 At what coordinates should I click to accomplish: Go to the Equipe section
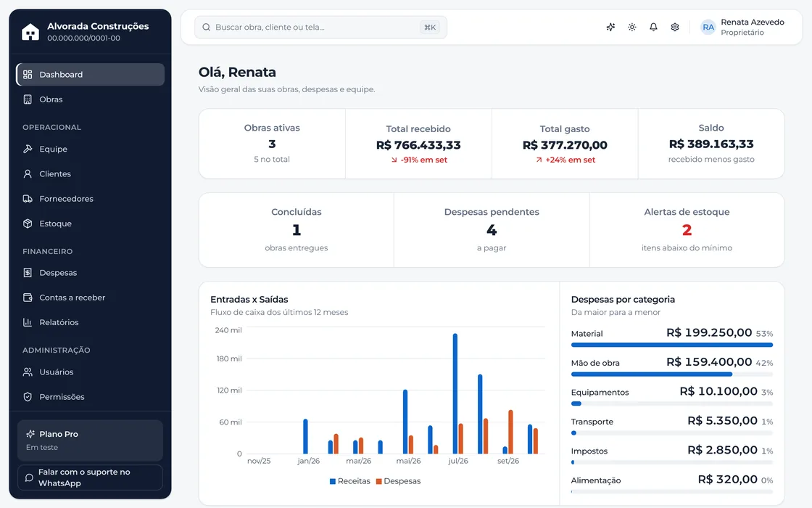90,149
